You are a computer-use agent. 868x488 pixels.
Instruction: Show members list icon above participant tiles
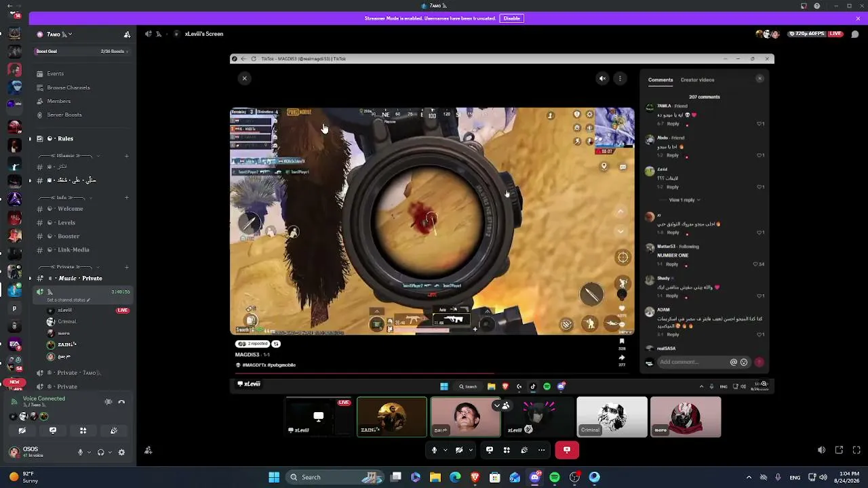pyautogui.click(x=506, y=405)
